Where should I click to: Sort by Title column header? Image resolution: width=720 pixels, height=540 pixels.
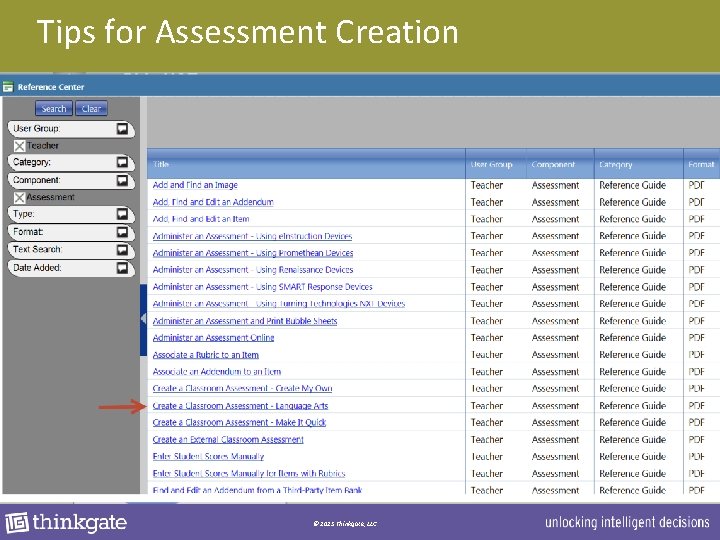pyautogui.click(x=161, y=164)
